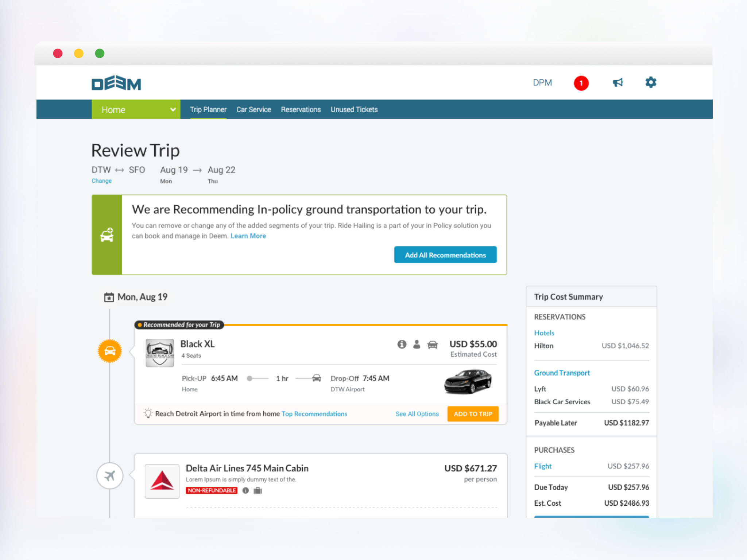Click the NON-REFUNDABLE label

click(212, 490)
